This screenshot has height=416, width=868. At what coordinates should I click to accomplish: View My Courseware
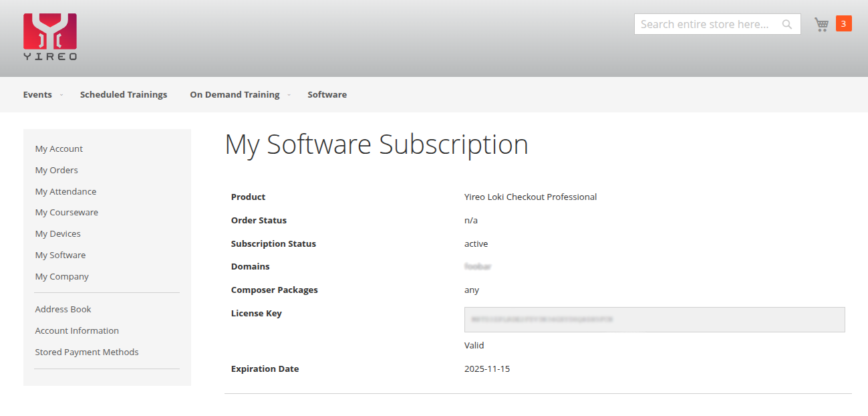[x=66, y=213]
